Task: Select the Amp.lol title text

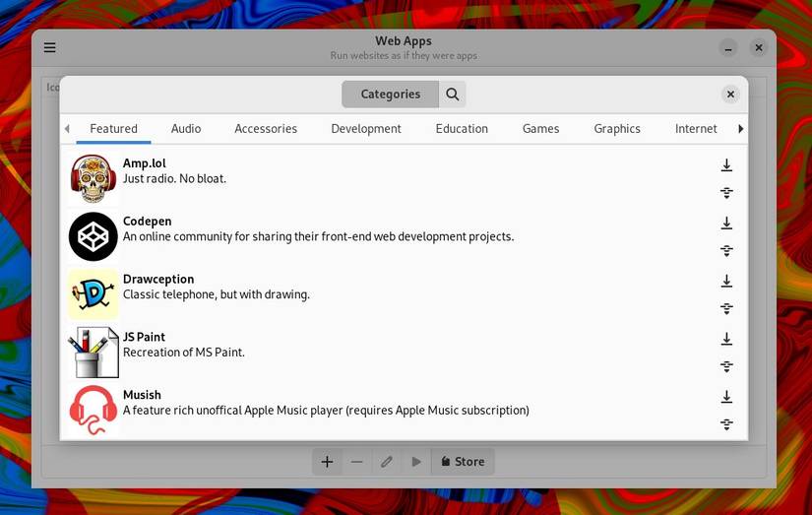Action: (145, 163)
